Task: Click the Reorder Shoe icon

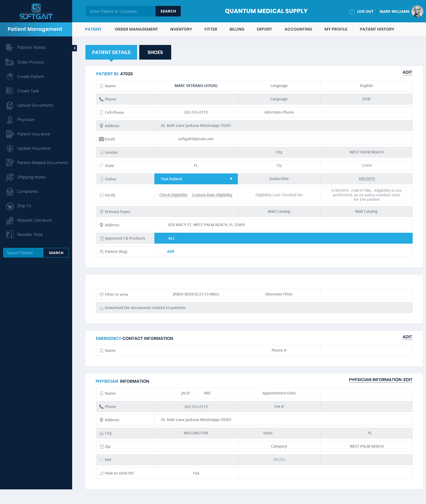Action: (x=10, y=235)
